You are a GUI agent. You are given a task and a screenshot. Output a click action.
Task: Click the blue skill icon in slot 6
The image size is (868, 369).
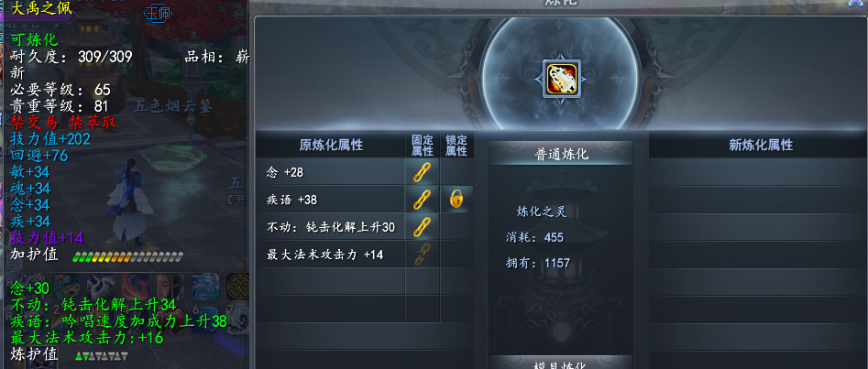[x=205, y=320]
